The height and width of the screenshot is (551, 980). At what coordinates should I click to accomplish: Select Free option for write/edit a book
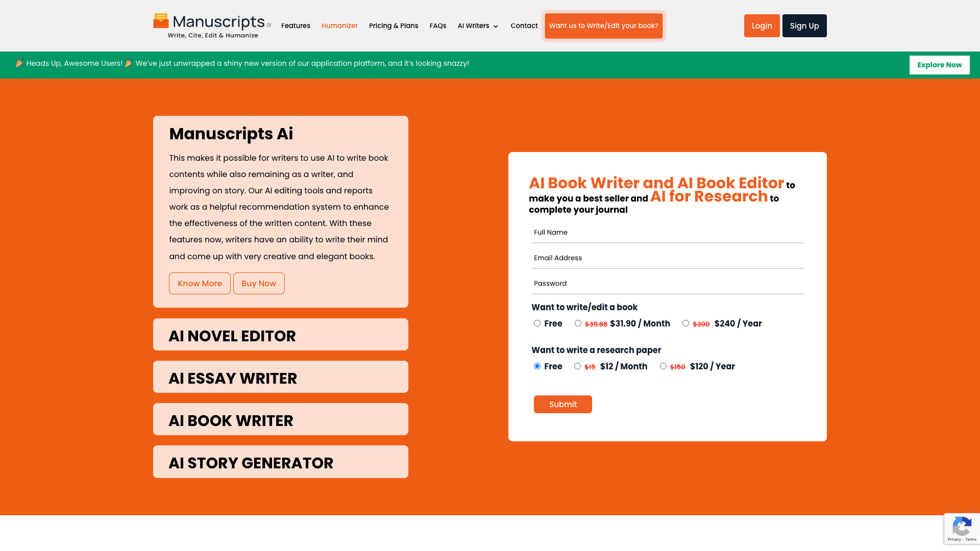[x=537, y=323]
